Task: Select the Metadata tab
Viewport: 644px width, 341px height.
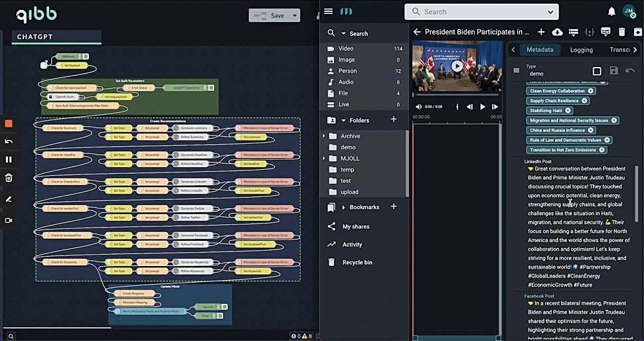Action: pyautogui.click(x=540, y=50)
